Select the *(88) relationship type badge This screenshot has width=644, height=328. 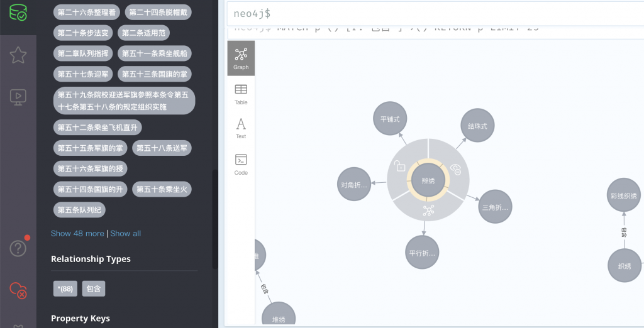coord(65,289)
